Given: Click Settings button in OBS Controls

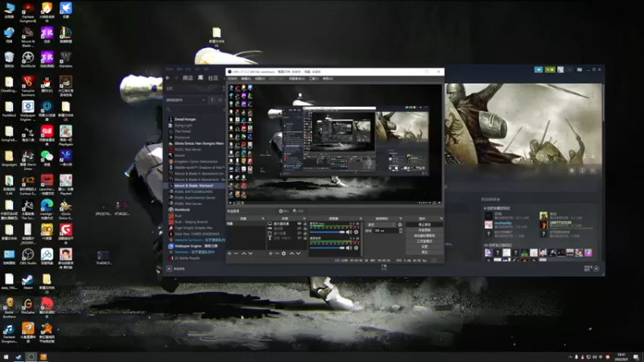Looking at the screenshot, I should click(x=424, y=247).
